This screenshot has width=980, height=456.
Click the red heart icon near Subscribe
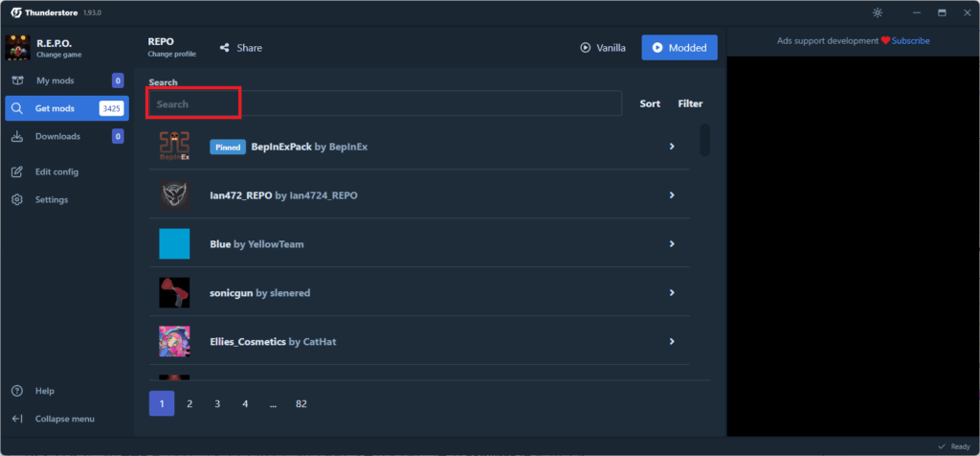click(885, 40)
